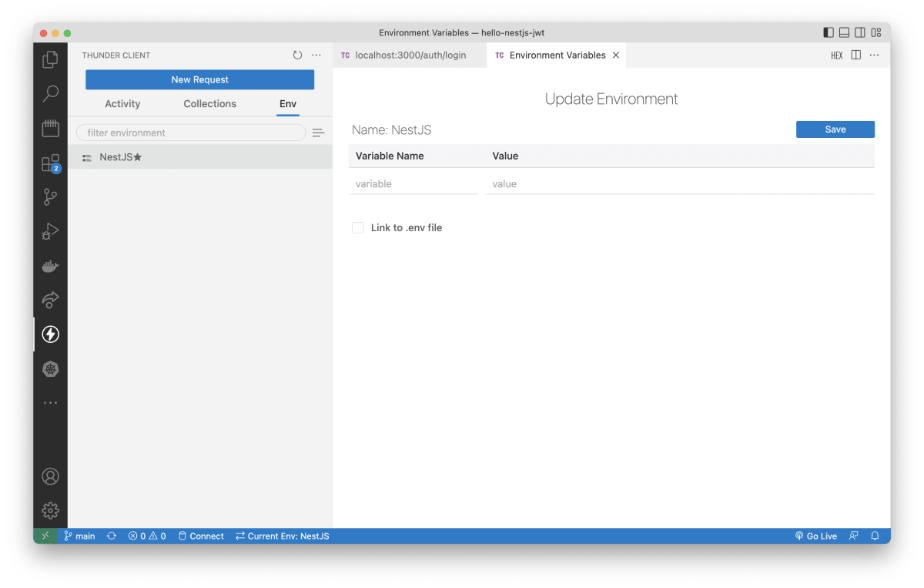Viewport: 924px width, 588px height.
Task: Open the Thunder Client lightning icon
Action: click(x=50, y=334)
